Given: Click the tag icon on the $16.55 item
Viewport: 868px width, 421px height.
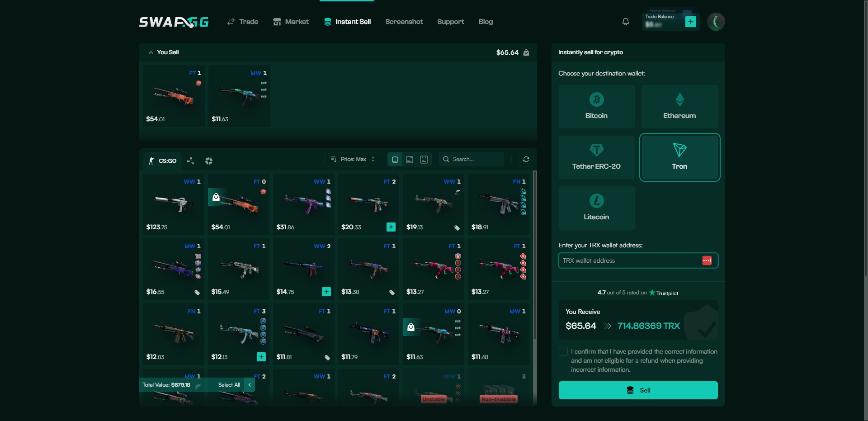Looking at the screenshot, I should 197,292.
